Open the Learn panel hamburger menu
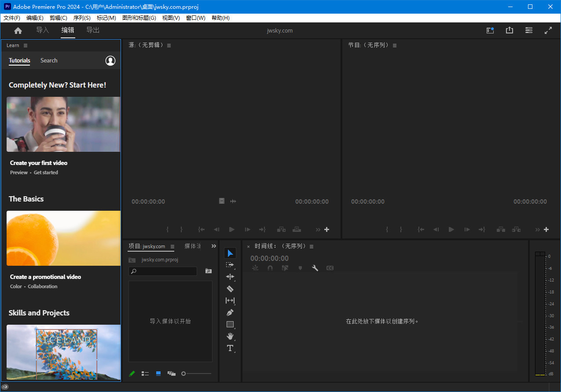 click(26, 45)
